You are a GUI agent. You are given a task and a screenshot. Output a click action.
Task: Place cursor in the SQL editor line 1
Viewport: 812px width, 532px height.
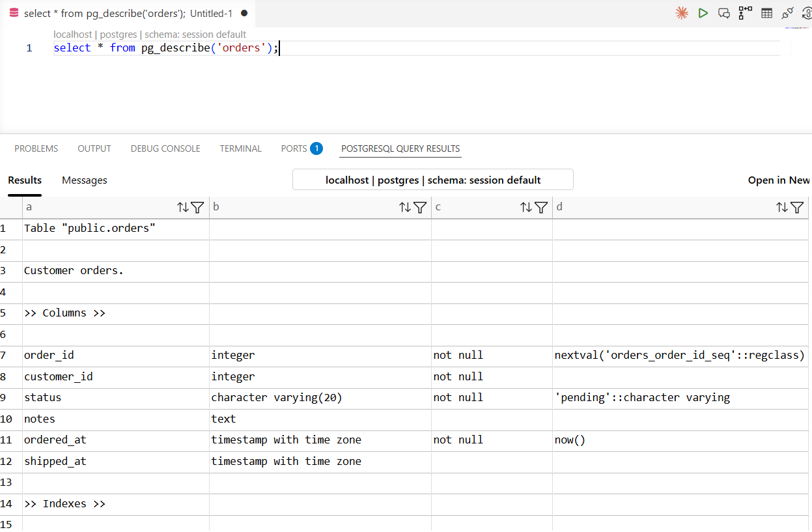point(416,48)
